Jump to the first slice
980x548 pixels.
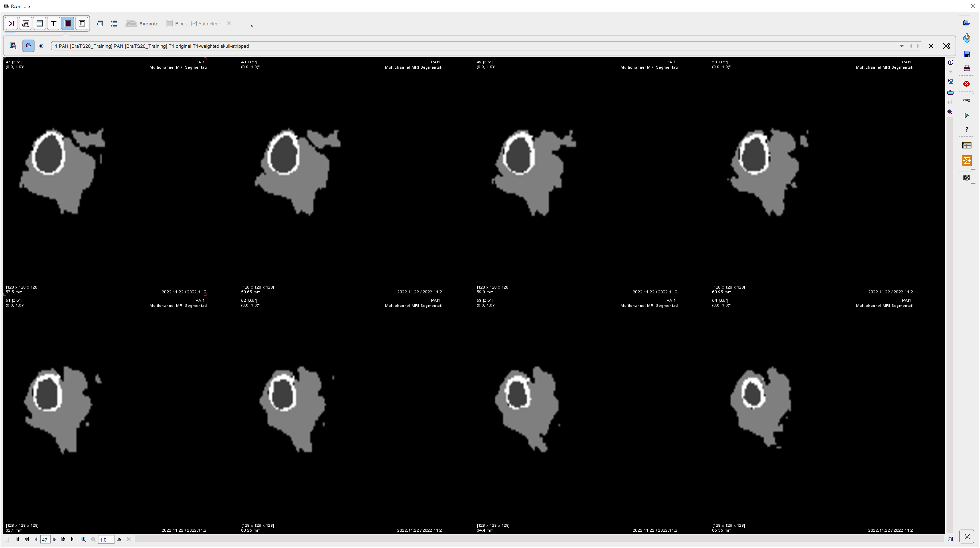pos(17,539)
